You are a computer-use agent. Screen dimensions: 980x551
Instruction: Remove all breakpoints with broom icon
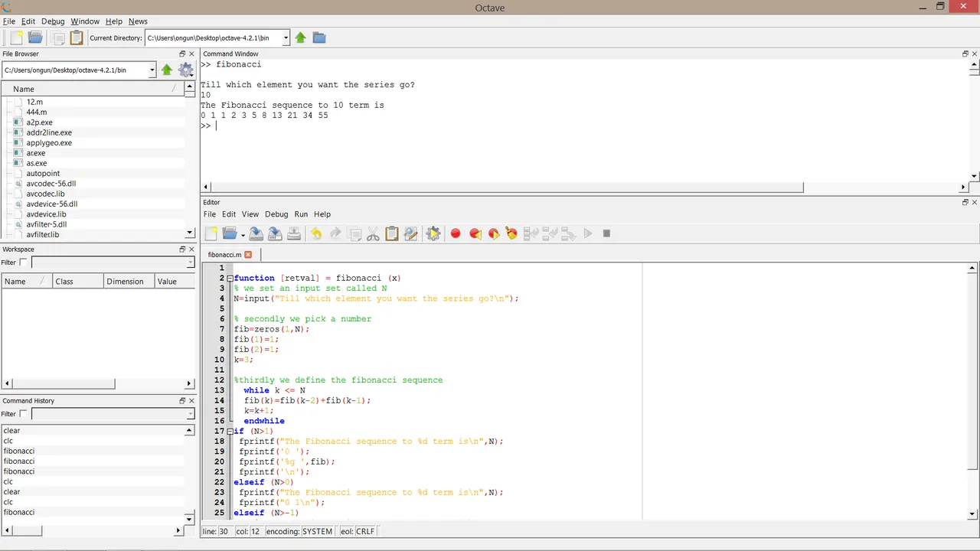511,233
